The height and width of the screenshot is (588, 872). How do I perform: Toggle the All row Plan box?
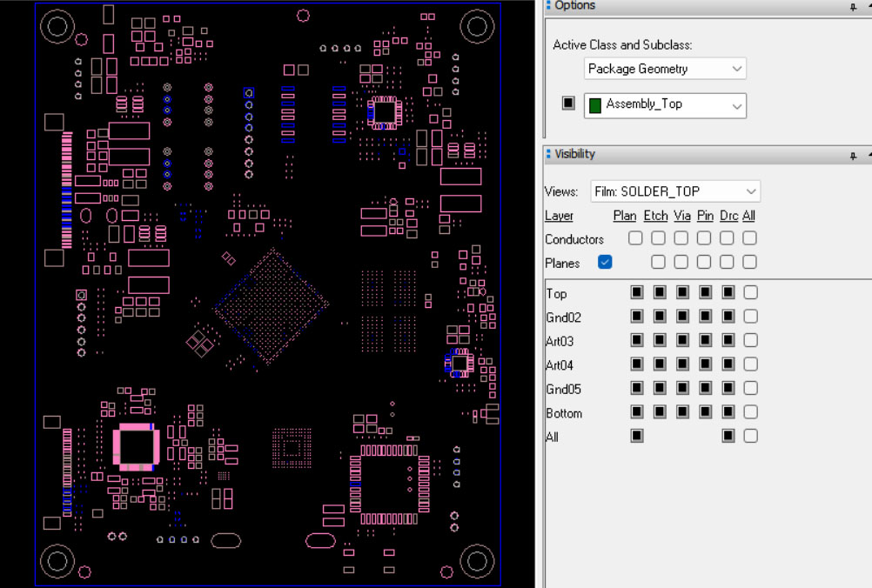636,436
